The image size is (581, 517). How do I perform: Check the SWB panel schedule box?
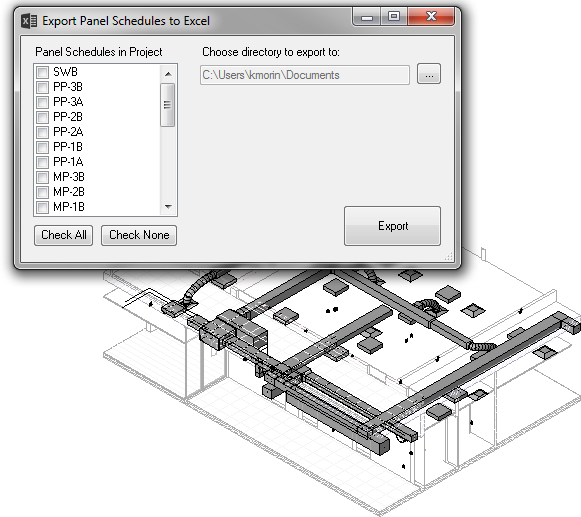coord(43,72)
